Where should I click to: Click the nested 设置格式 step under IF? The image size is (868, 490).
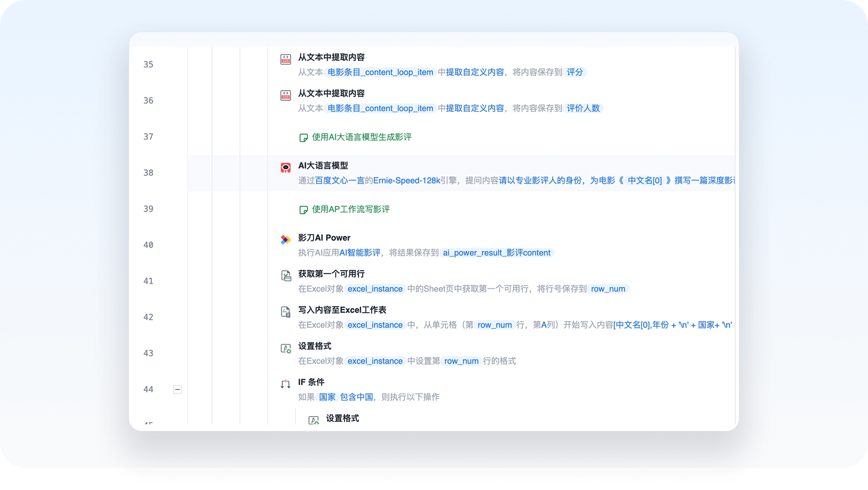tap(342, 418)
